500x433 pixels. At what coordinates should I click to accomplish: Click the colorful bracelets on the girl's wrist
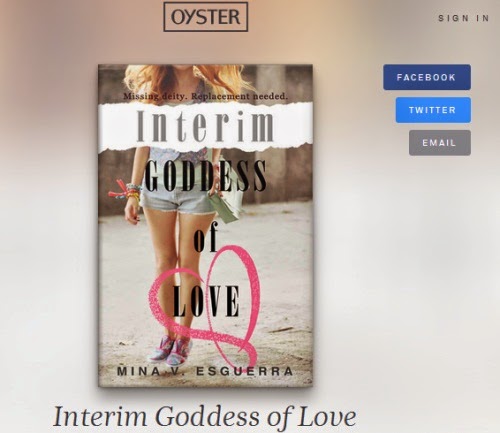pos(126,192)
